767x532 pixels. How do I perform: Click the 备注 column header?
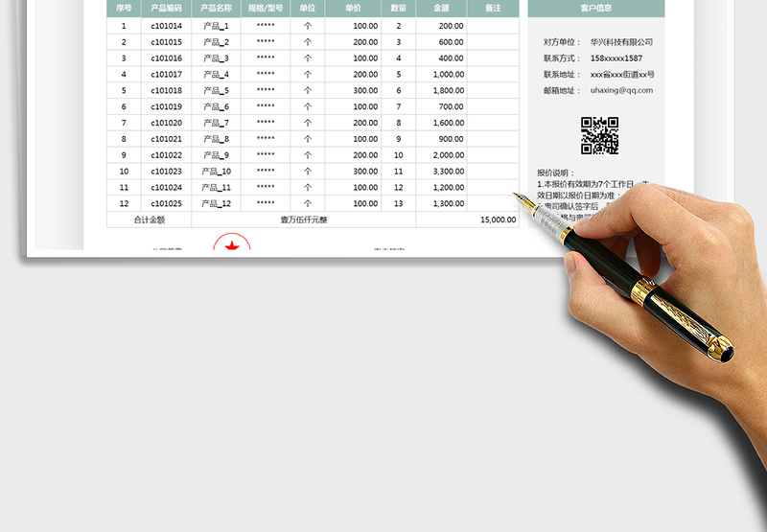tap(493, 8)
